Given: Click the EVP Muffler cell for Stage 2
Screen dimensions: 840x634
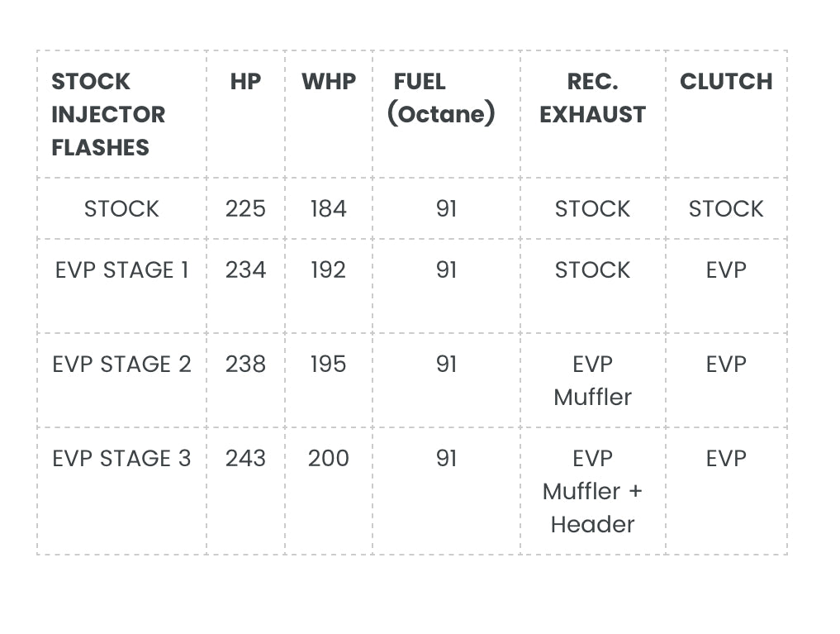Looking at the screenshot, I should pos(592,381).
